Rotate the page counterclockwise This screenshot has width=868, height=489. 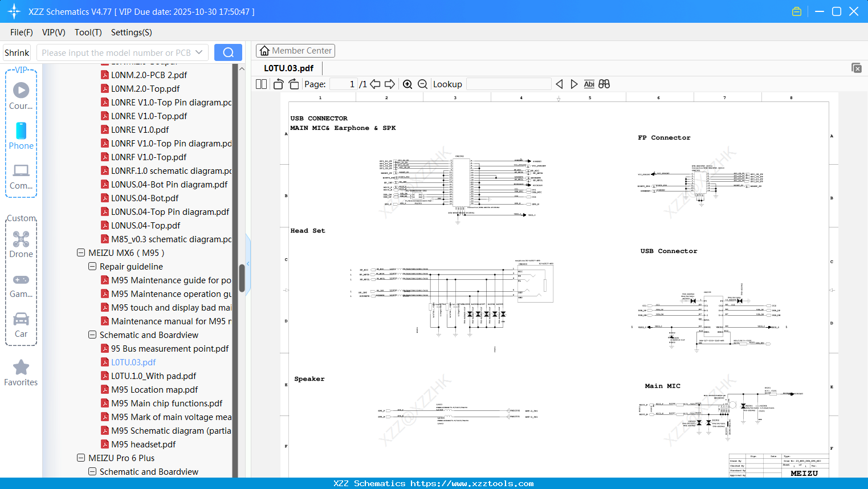[278, 84]
